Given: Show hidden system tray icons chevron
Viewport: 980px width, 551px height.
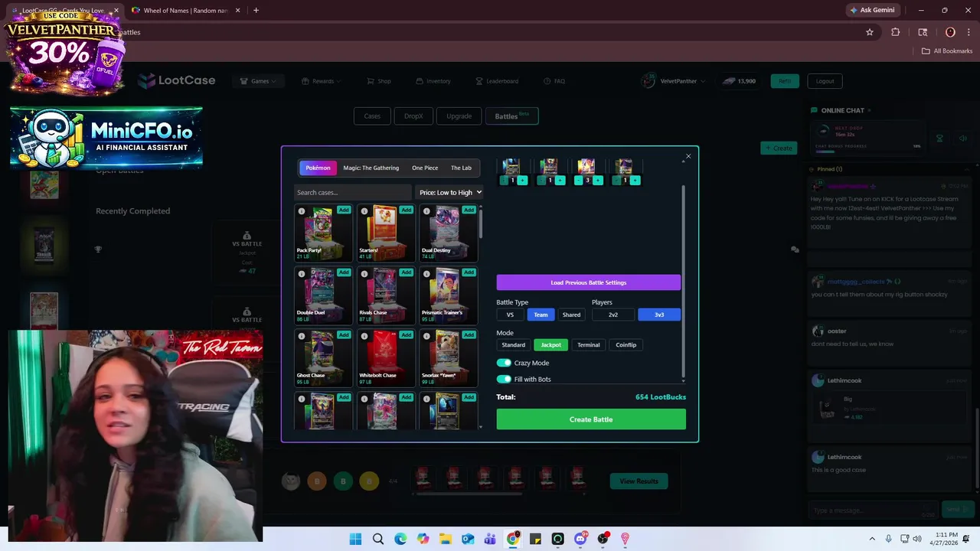Looking at the screenshot, I should (x=872, y=539).
